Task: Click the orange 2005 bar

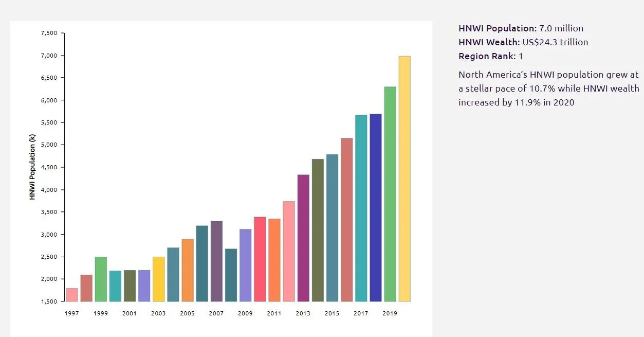Action: (188, 270)
